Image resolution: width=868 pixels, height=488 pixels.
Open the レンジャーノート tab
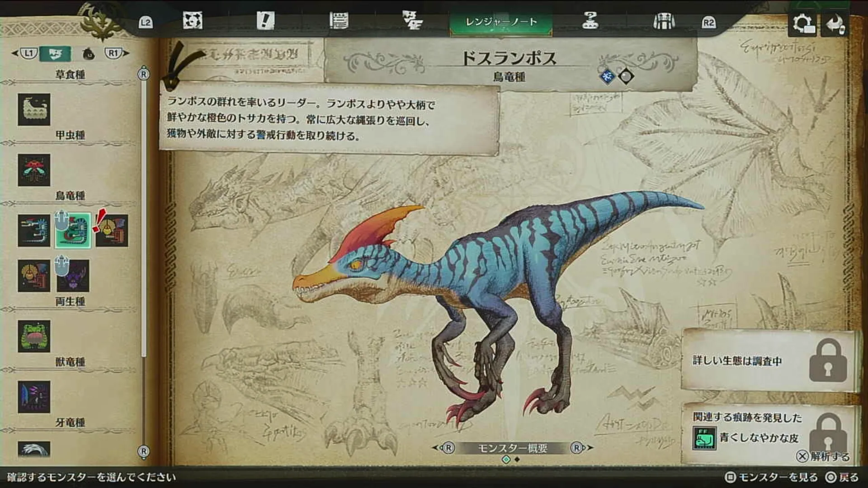501,21
